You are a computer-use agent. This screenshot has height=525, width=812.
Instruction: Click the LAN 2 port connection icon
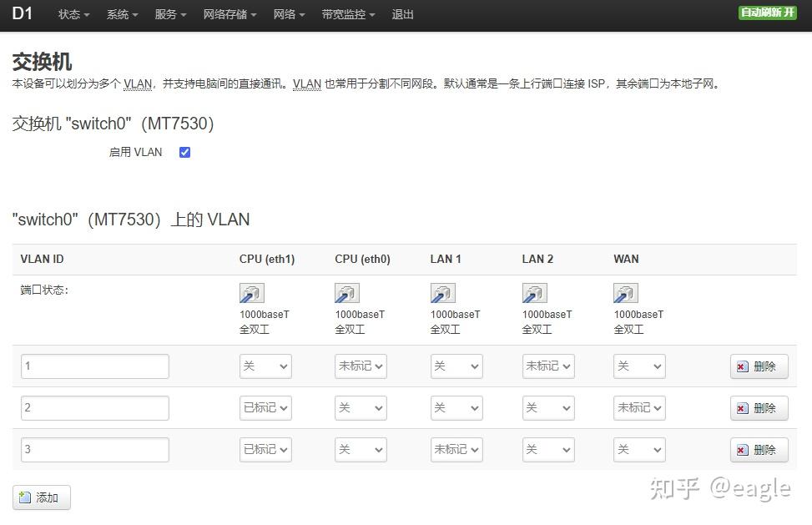(x=534, y=293)
